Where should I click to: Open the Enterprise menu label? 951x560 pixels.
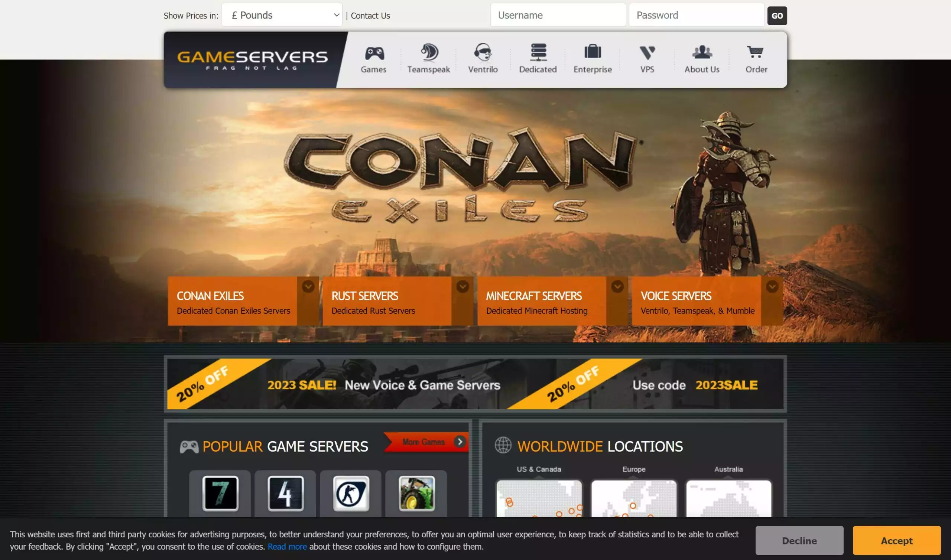click(x=593, y=69)
